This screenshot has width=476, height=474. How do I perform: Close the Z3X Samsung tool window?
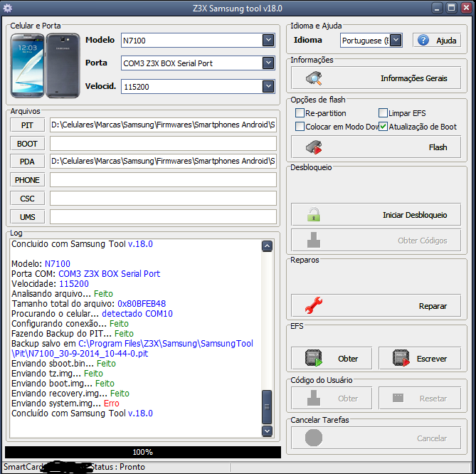[466, 8]
